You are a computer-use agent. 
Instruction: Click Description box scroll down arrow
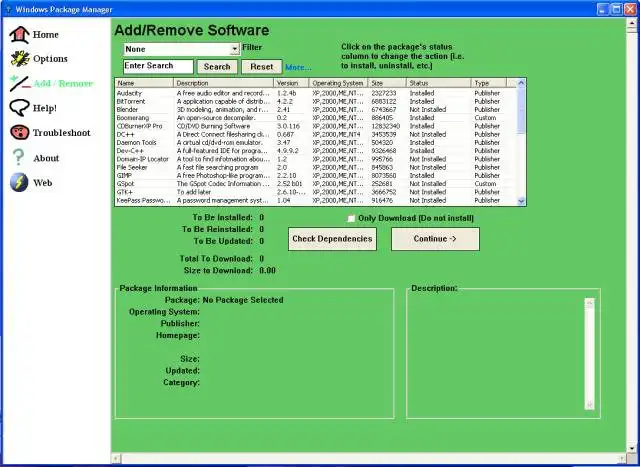pyautogui.click(x=589, y=405)
